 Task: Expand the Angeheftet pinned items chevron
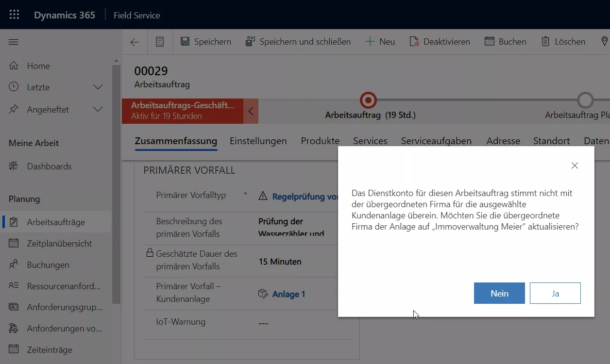[98, 110]
